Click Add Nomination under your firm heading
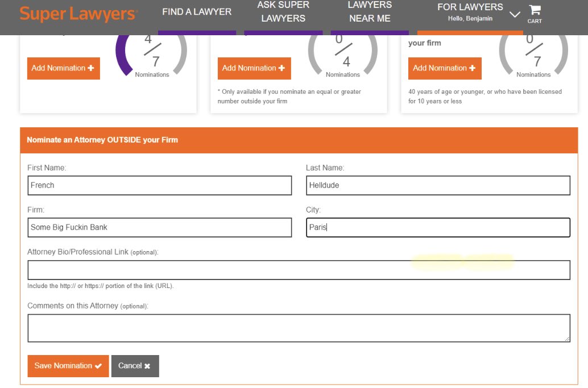Viewport: 588px width, 388px height. 445,68
